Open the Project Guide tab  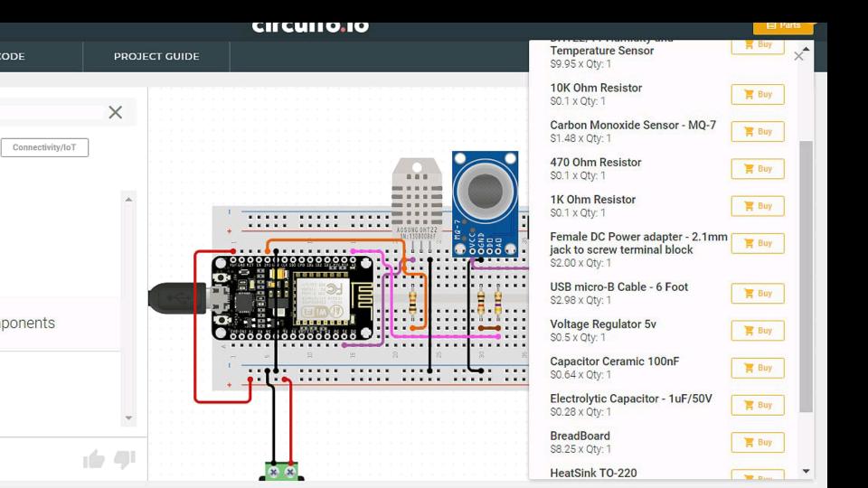click(x=156, y=57)
